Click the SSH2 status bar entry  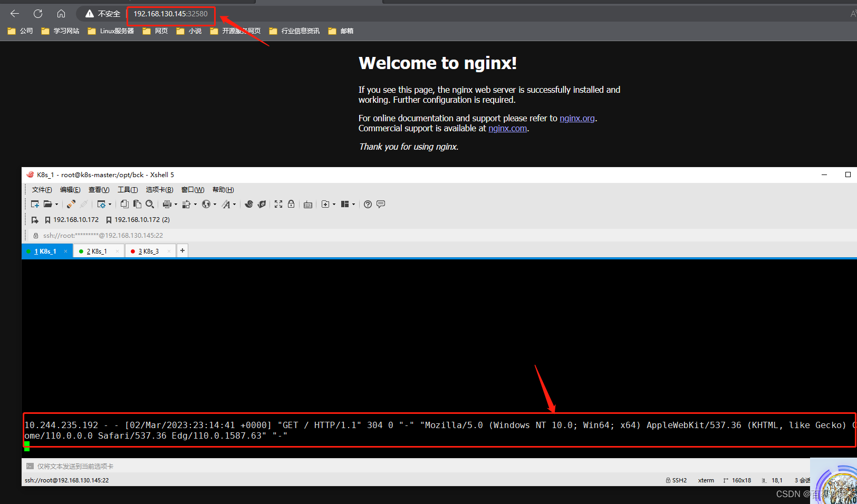[x=676, y=480]
